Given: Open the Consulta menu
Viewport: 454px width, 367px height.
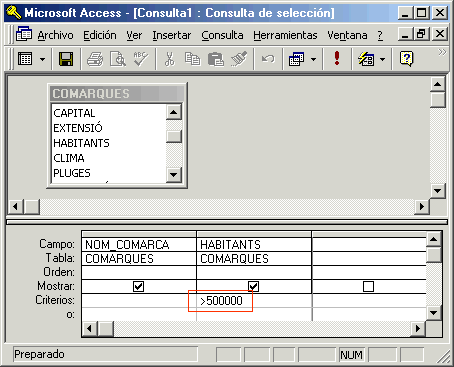Looking at the screenshot, I should 222,35.
